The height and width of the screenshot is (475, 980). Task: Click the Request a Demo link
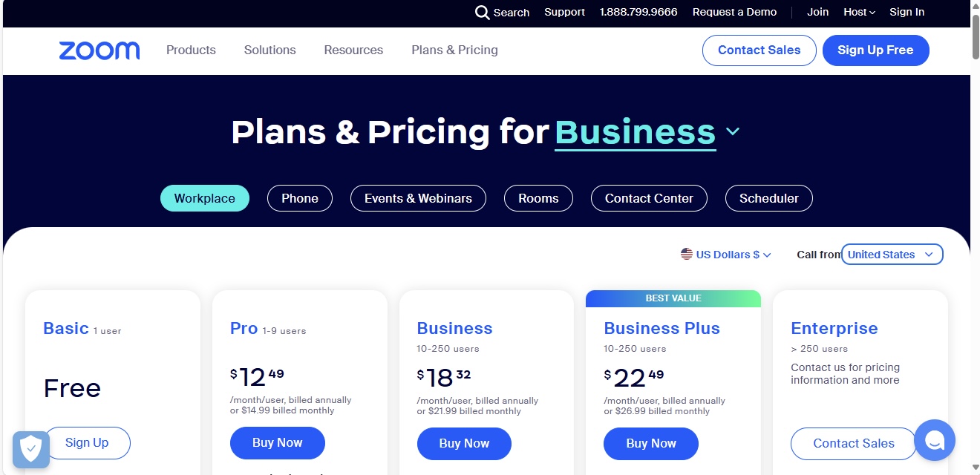point(734,12)
